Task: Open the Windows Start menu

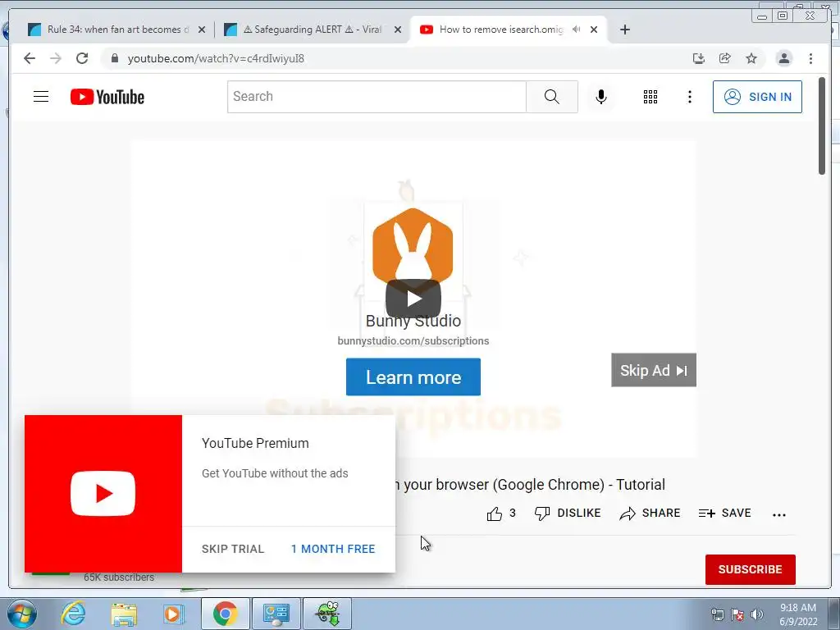Action: [x=22, y=614]
